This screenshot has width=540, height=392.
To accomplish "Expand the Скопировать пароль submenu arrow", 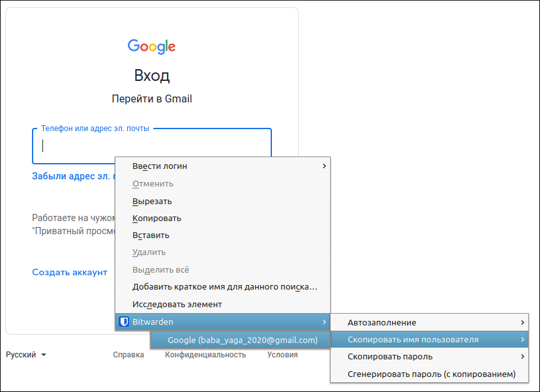I will pos(522,357).
